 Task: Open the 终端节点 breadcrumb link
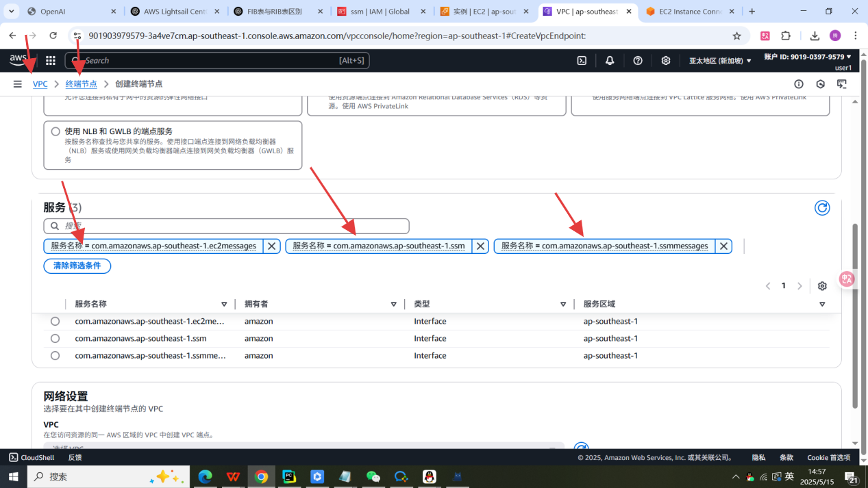(x=82, y=84)
